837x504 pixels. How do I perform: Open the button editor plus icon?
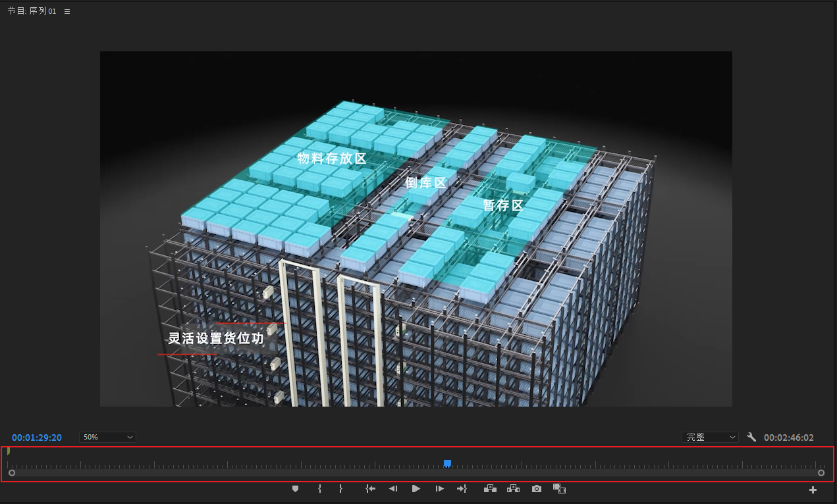pyautogui.click(x=813, y=490)
